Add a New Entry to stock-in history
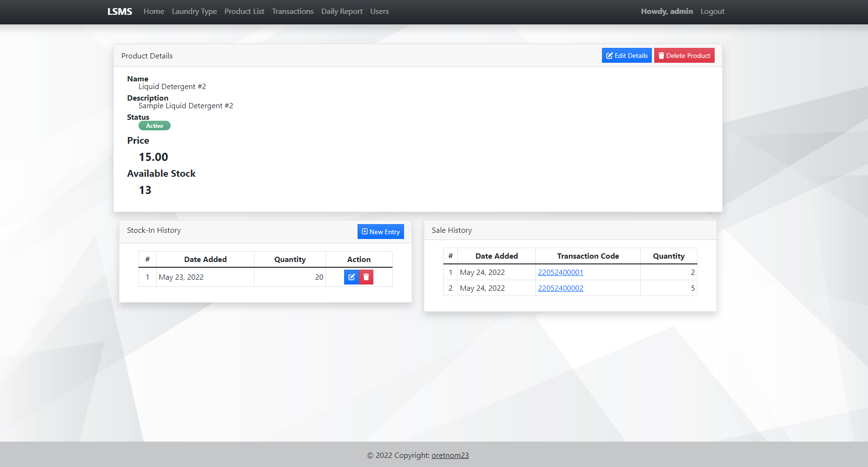 381,232
